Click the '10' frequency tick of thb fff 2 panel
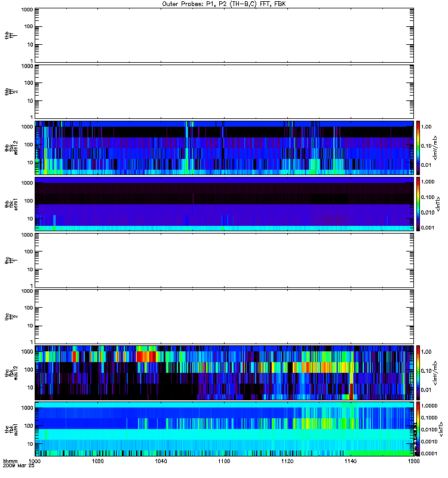 (x=30, y=101)
